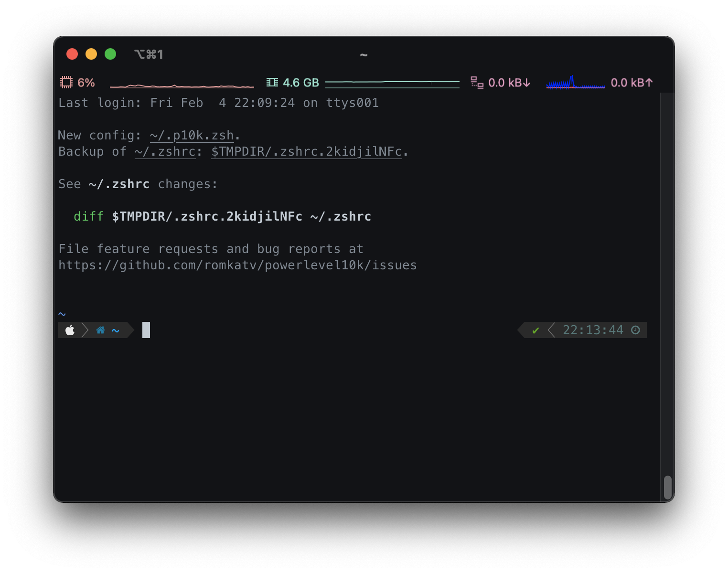Click the CPU usage graph line
The image size is (728, 573).
click(x=182, y=86)
